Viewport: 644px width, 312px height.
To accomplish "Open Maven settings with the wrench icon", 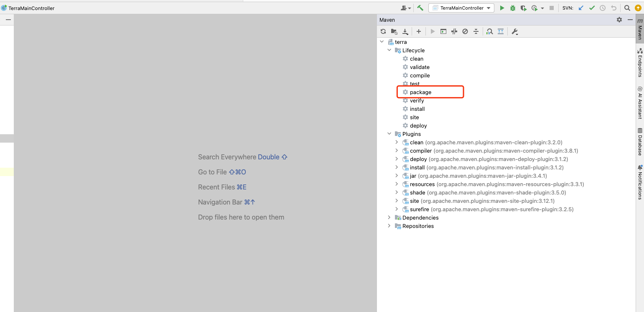I will 515,31.
